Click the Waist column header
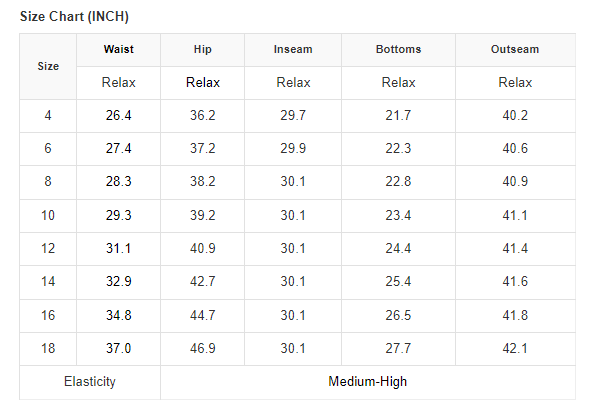 [x=119, y=49]
